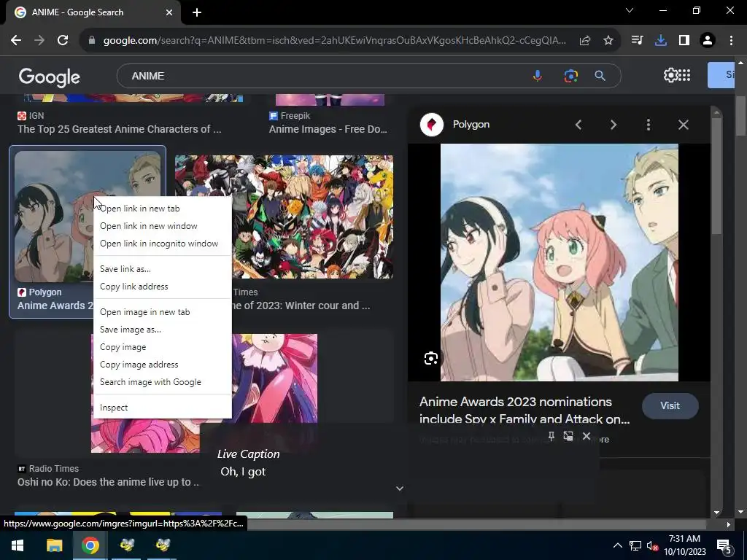Viewport: 747px width, 560px height.
Task: Select Save link as...
Action: coord(163,269)
